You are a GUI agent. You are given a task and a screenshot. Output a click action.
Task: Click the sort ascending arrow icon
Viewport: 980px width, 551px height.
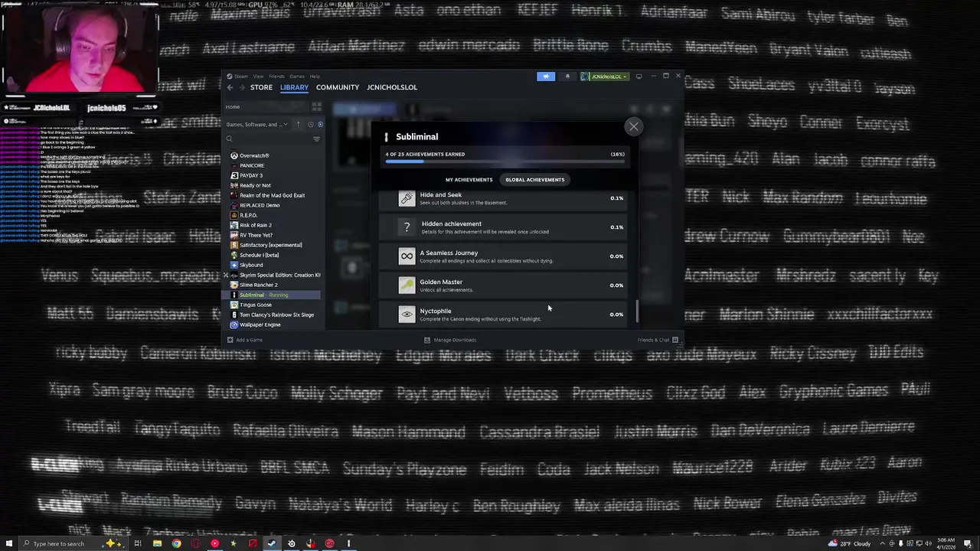click(298, 125)
